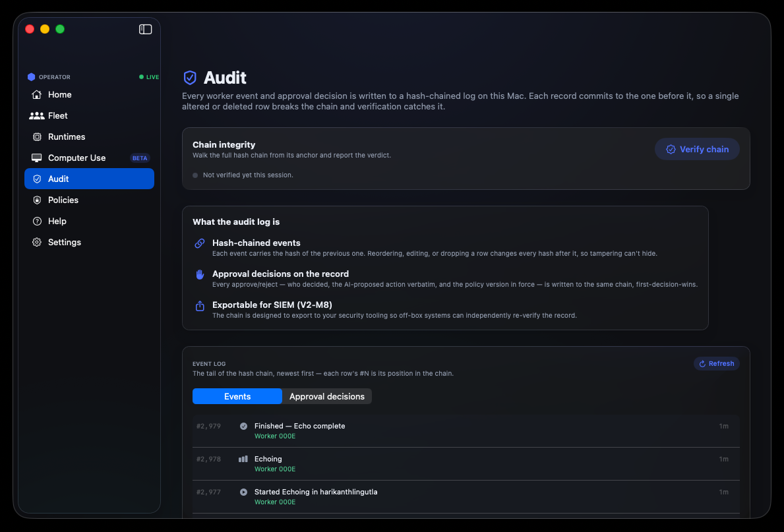Refresh the event log
Image resolution: width=784 pixels, height=532 pixels.
click(x=717, y=363)
